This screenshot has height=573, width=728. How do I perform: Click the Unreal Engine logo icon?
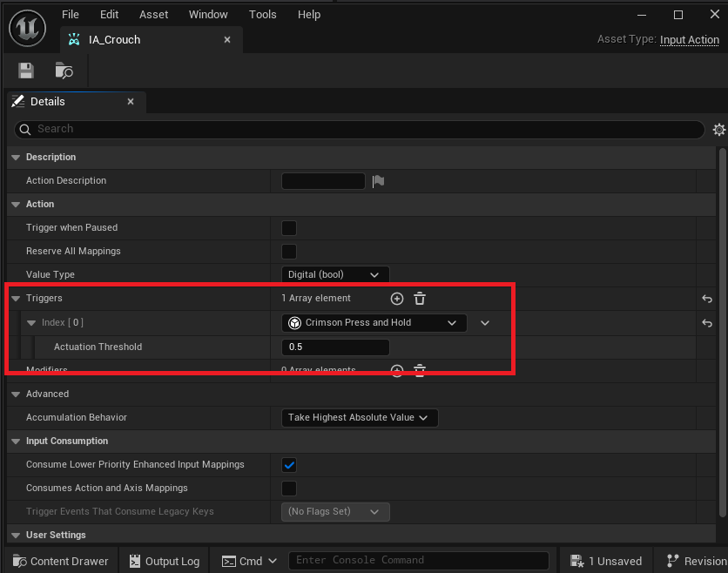click(x=27, y=29)
